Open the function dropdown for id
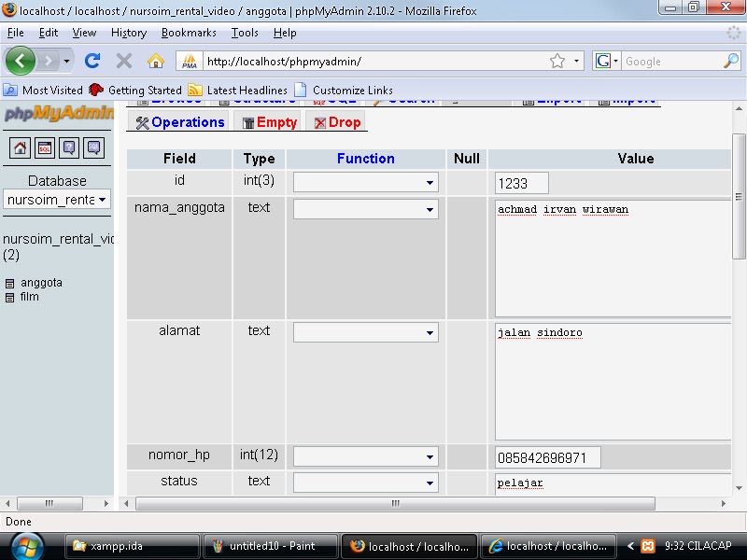747x560 pixels. coord(365,182)
